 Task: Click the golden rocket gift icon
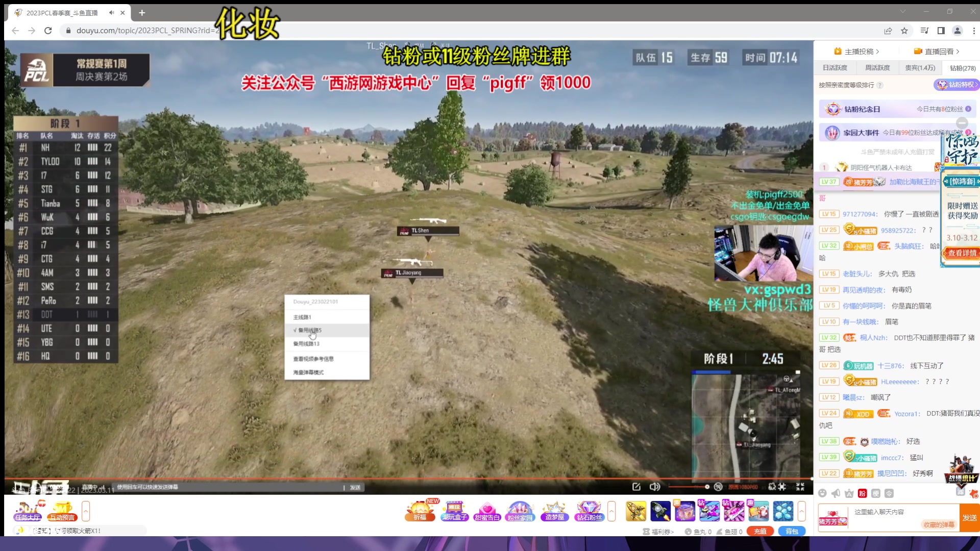(636, 511)
